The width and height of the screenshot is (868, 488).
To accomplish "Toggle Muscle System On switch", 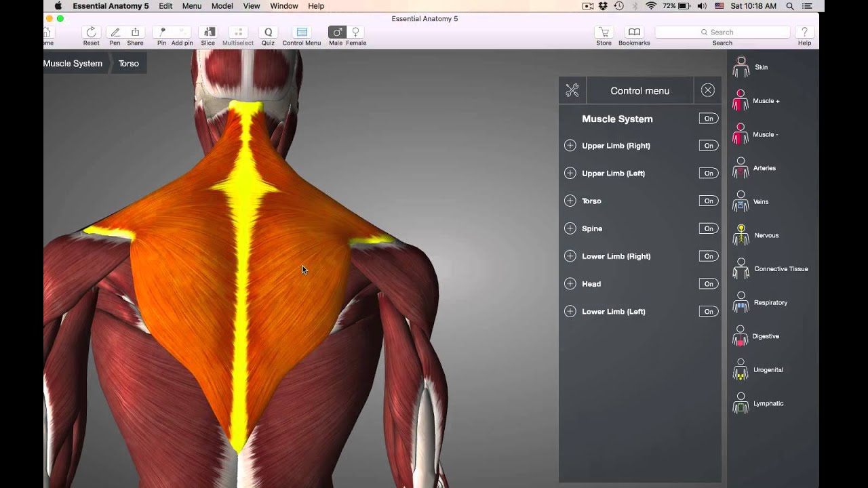I will pos(709,119).
